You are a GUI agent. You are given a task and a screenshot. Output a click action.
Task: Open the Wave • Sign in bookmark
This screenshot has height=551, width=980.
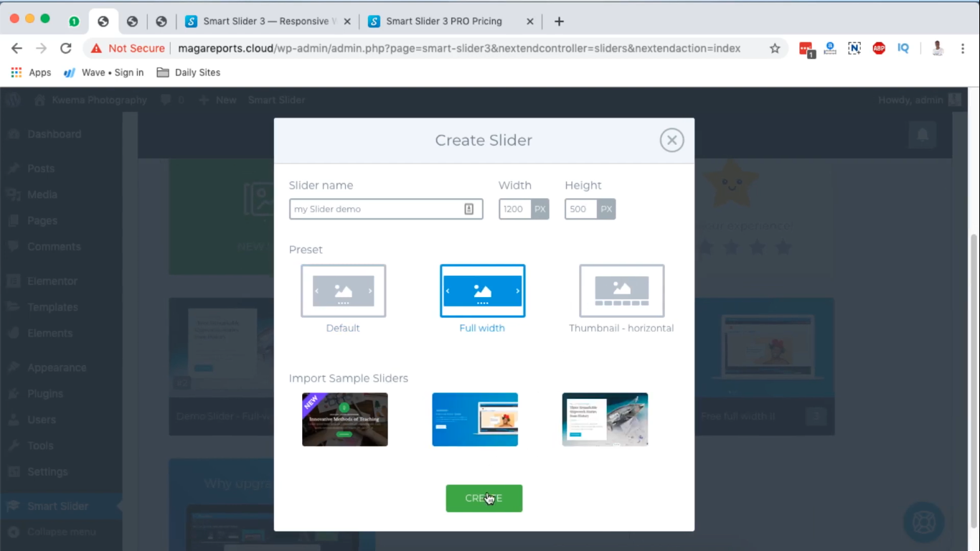coord(104,72)
